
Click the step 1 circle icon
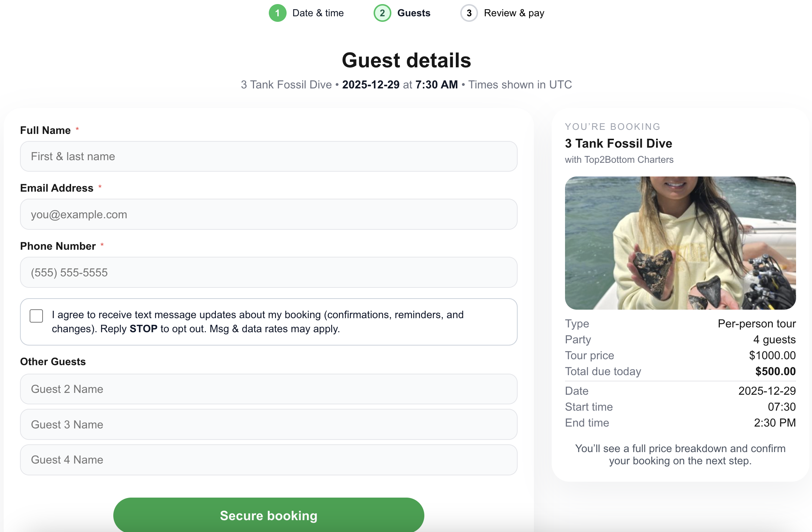pyautogui.click(x=277, y=13)
